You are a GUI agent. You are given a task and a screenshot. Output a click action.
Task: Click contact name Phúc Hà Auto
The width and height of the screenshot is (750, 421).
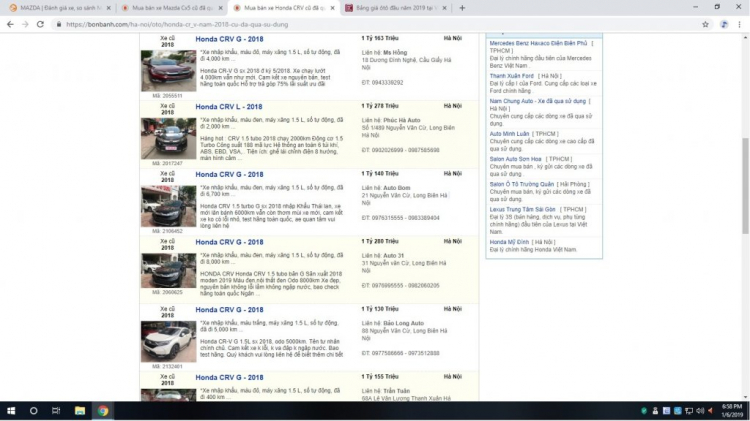tap(402, 121)
